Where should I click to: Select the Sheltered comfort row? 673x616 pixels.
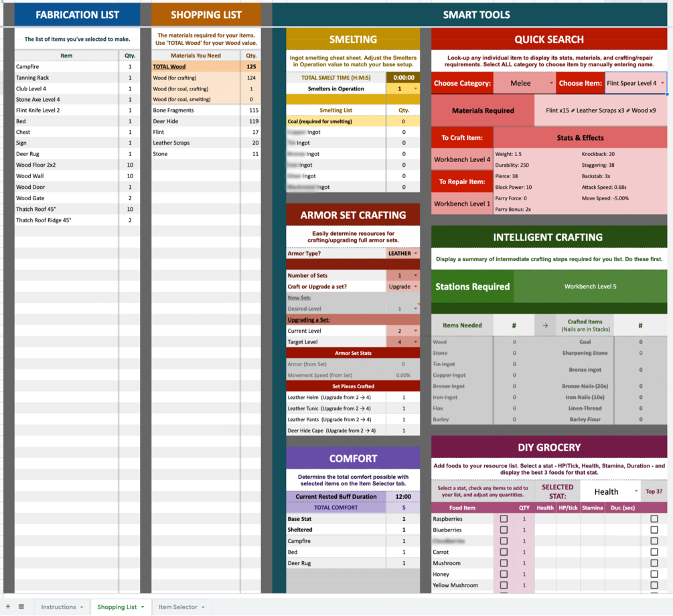click(x=353, y=530)
